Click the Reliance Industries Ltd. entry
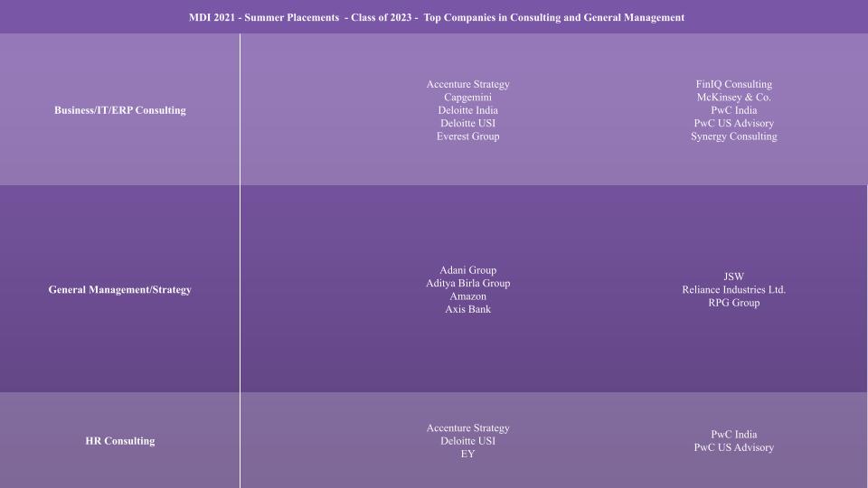This screenshot has height=488, width=868. pos(734,289)
